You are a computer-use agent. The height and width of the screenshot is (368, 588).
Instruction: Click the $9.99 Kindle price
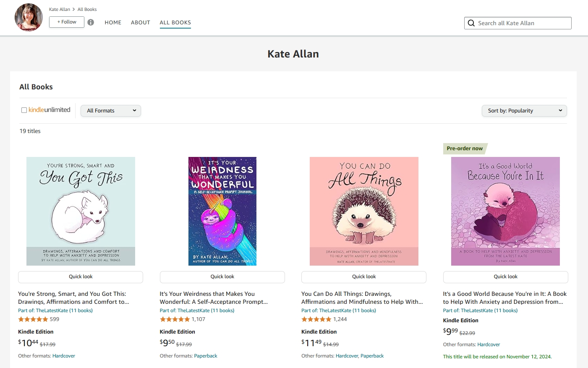450,331
